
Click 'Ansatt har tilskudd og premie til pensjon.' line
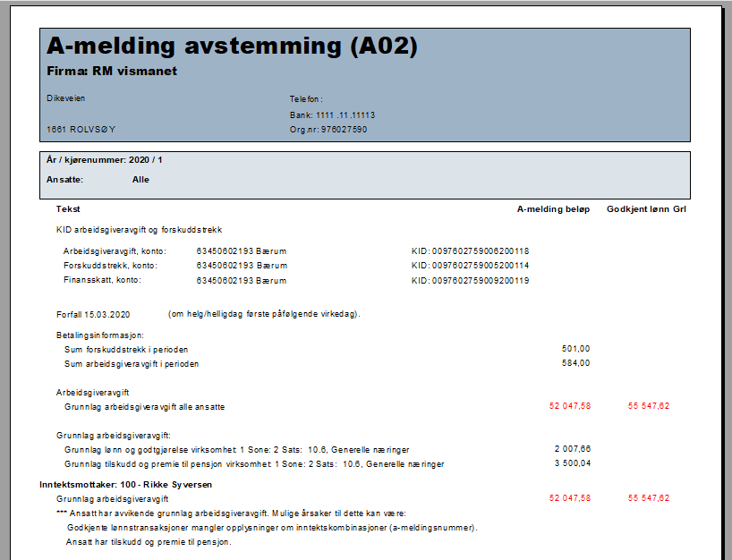point(149,542)
